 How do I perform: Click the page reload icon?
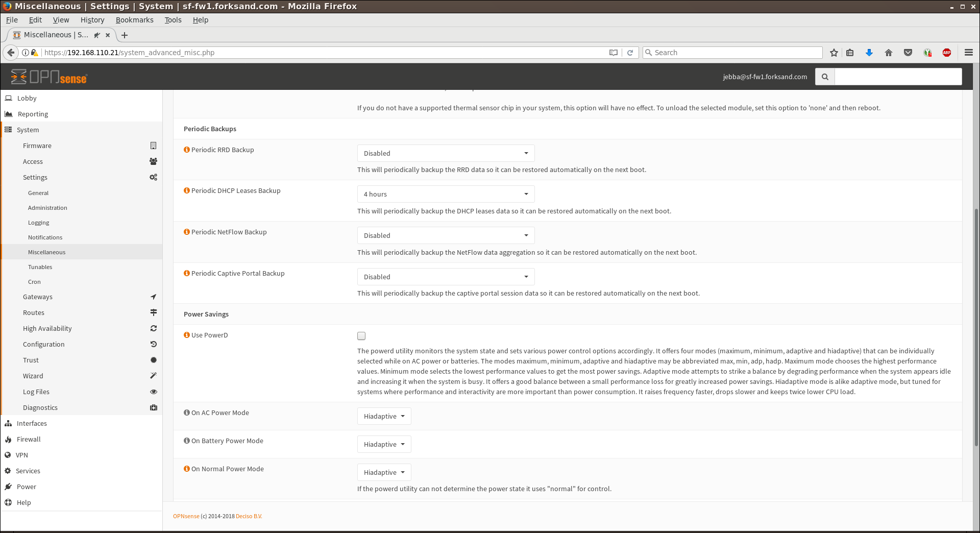[x=630, y=53]
